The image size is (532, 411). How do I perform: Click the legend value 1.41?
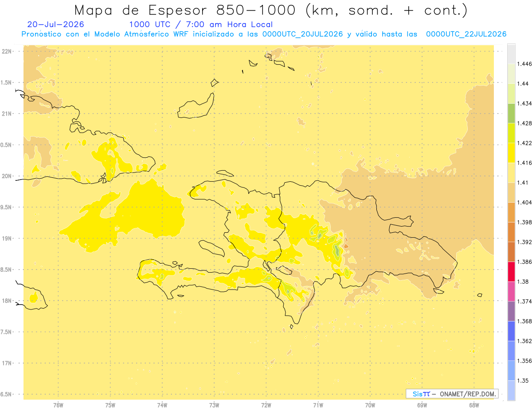[x=523, y=183]
